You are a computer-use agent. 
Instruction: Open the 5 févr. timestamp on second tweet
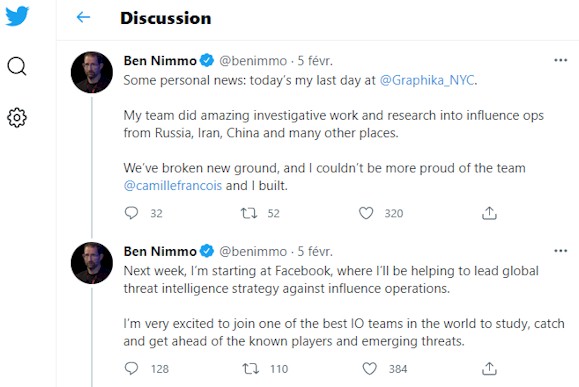click(x=315, y=251)
